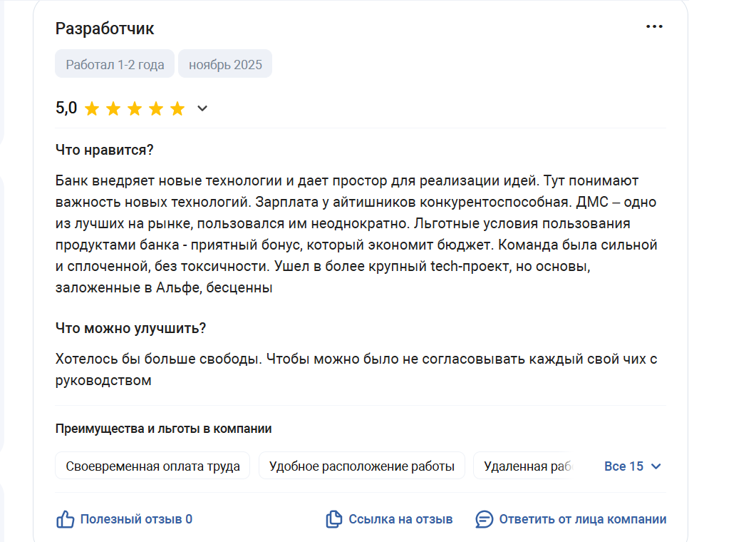Expand the 'Все 15' benefits list
This screenshot has height=542, width=756.
623,466
